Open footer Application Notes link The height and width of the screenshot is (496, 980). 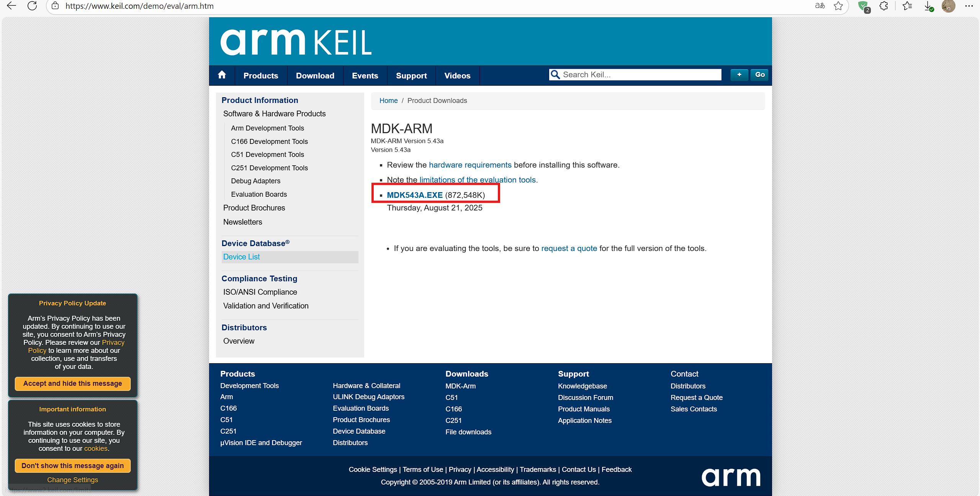click(x=584, y=421)
